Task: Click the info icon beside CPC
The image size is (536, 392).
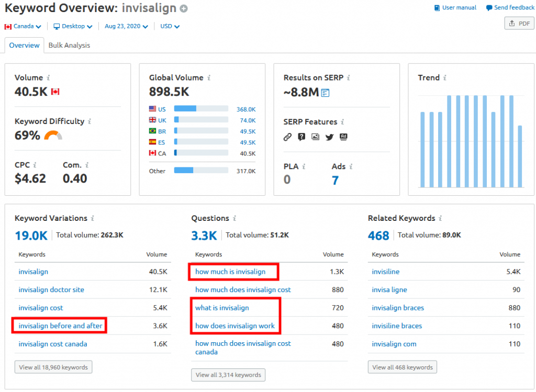Action: pos(35,165)
